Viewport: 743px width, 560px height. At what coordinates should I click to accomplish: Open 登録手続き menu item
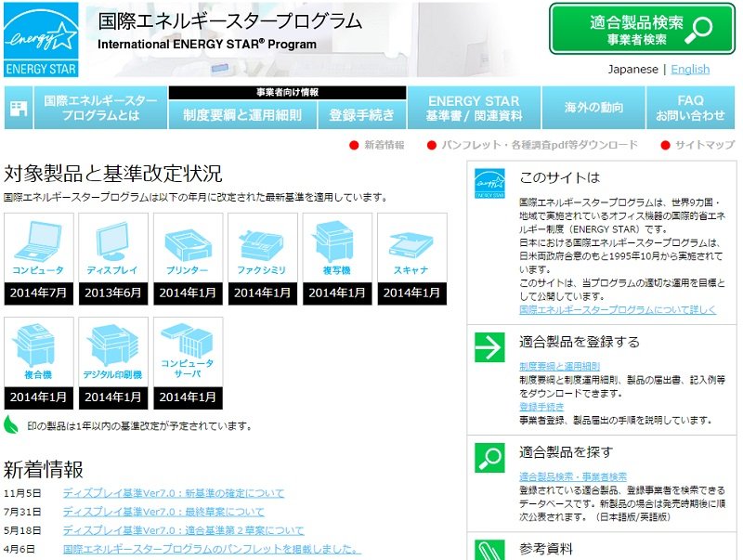click(x=361, y=114)
